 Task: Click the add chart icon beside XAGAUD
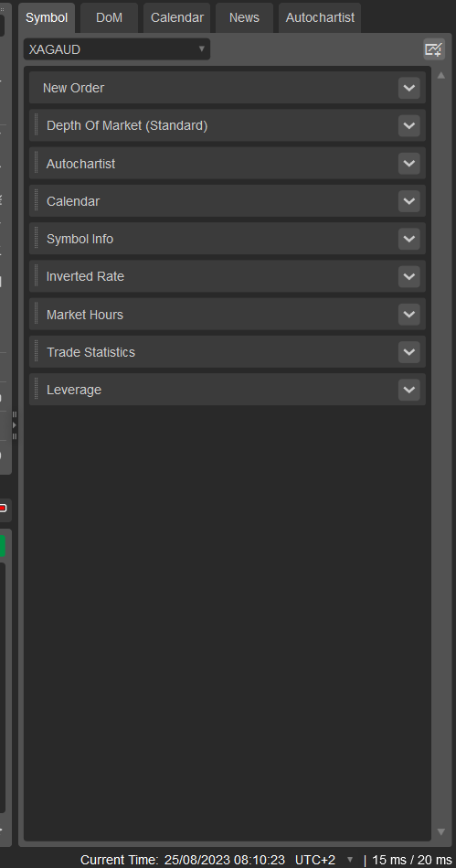(x=434, y=49)
